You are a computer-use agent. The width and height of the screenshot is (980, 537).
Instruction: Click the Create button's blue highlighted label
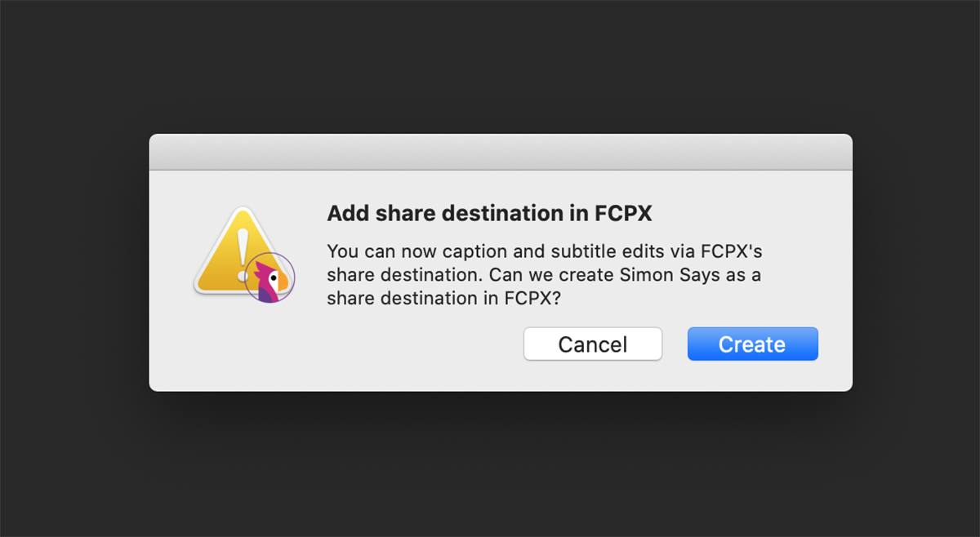[x=752, y=344]
